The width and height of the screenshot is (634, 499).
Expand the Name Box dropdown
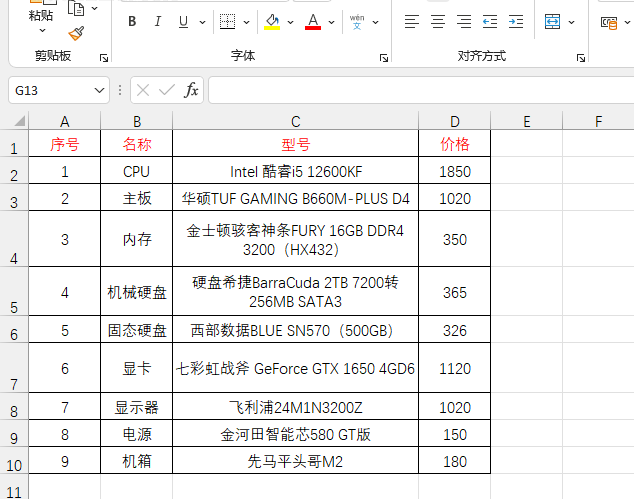(x=99, y=90)
